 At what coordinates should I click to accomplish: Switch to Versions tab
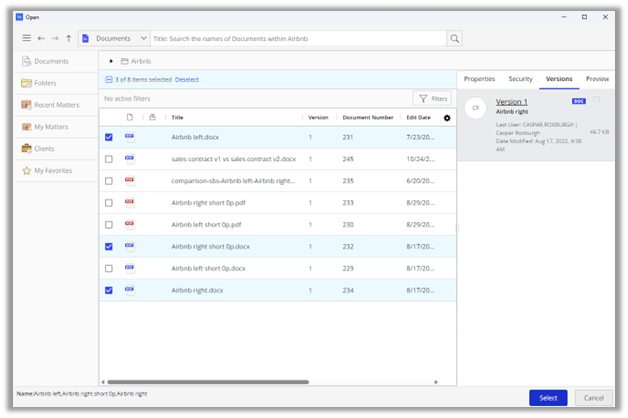(559, 79)
